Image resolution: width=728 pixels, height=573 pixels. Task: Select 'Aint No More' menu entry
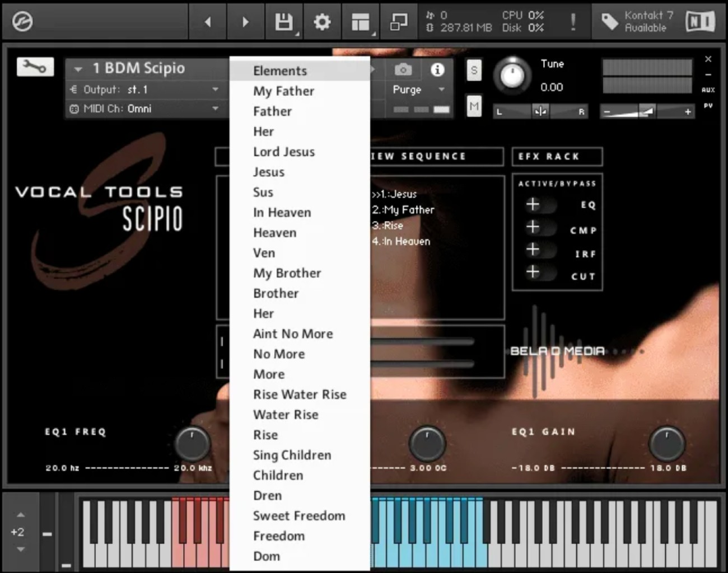tap(300, 334)
